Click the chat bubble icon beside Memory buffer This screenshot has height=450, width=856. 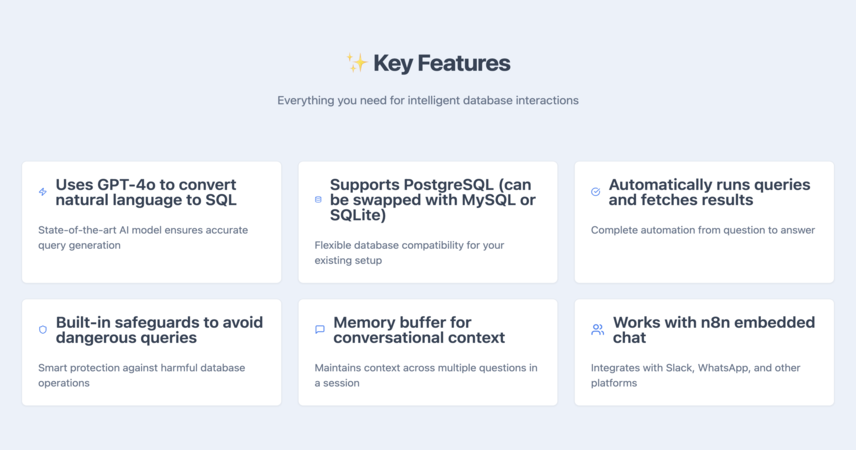click(x=320, y=329)
